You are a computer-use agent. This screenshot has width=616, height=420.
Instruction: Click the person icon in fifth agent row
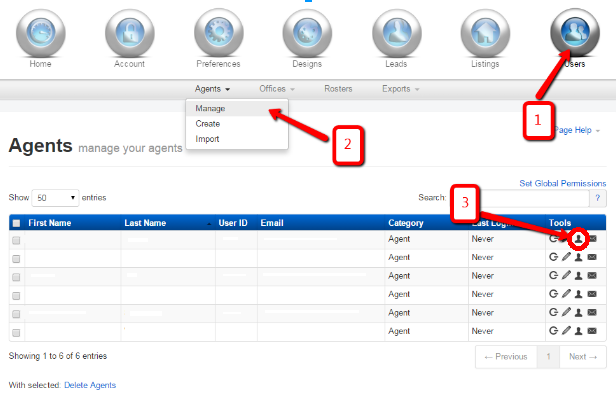(x=578, y=312)
